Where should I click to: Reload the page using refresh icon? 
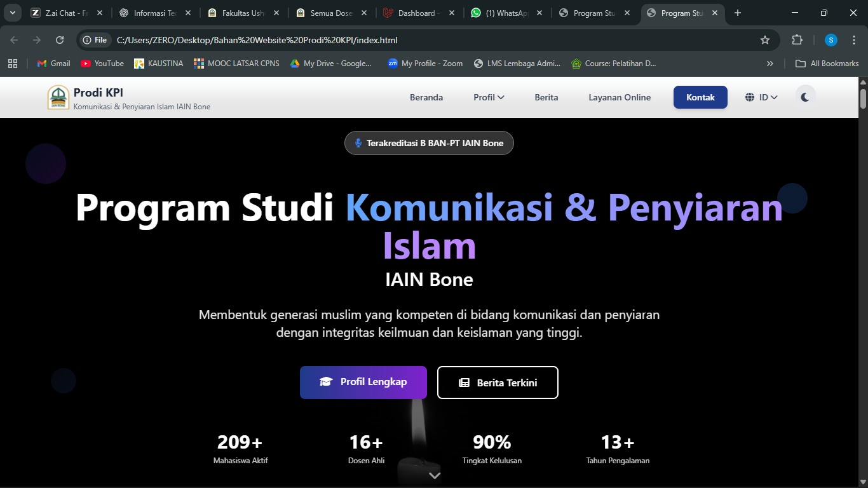[60, 40]
